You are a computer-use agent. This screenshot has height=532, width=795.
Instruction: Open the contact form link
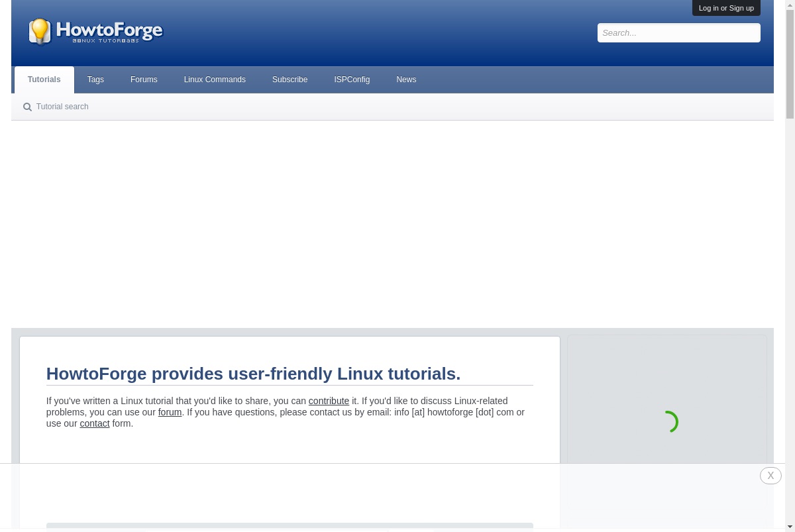pyautogui.click(x=95, y=423)
